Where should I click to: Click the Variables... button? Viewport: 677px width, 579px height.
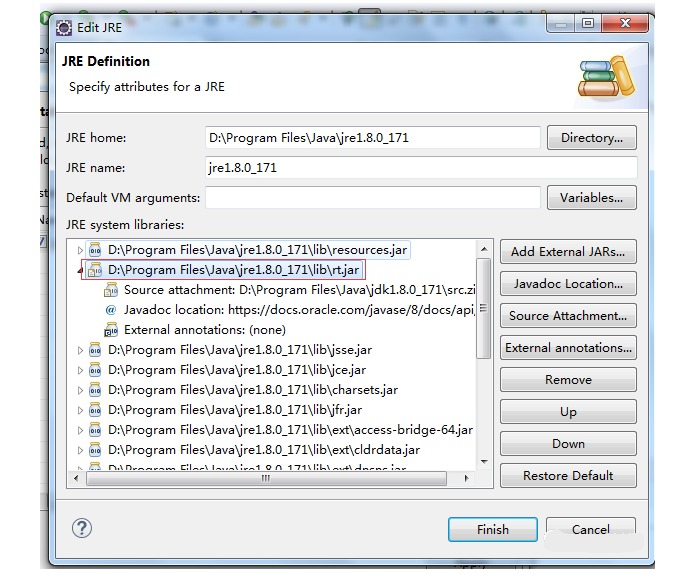[592, 198]
